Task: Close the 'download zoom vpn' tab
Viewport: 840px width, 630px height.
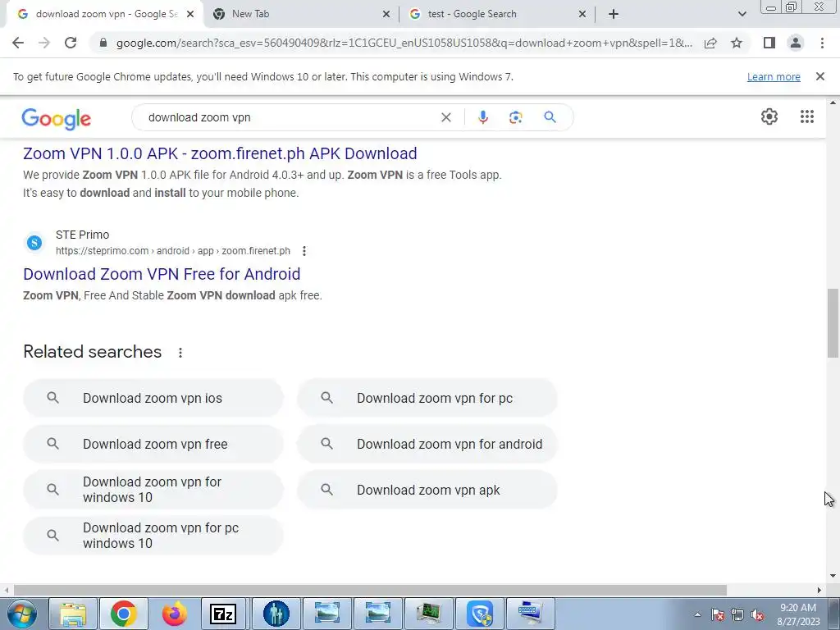Action: point(190,15)
